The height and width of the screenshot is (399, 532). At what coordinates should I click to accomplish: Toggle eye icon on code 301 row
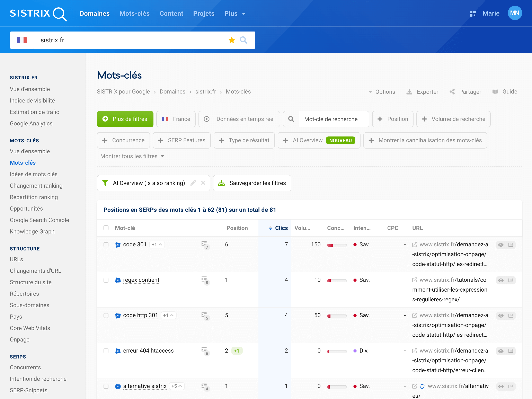[501, 245]
